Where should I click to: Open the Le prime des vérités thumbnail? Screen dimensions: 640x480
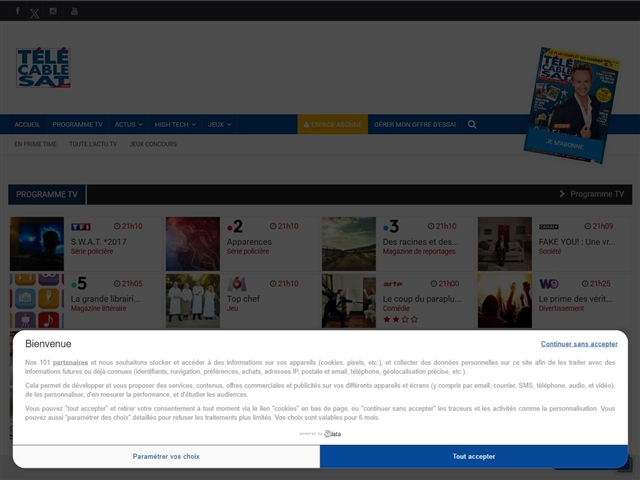(x=505, y=301)
